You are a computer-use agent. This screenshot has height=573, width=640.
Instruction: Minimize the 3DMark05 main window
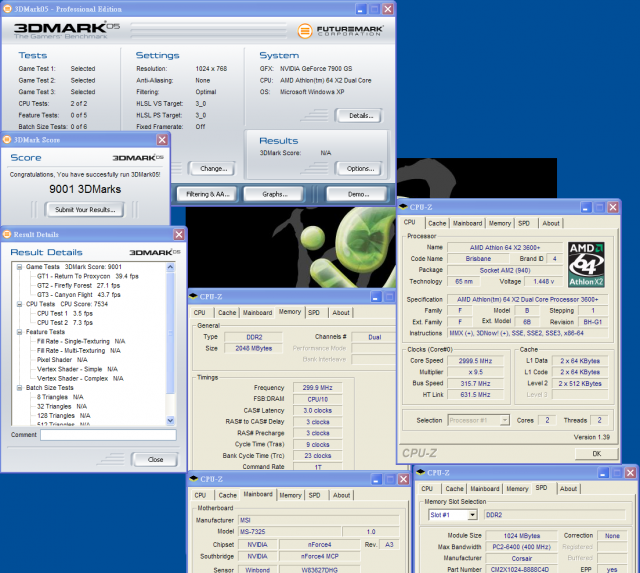(x=360, y=9)
